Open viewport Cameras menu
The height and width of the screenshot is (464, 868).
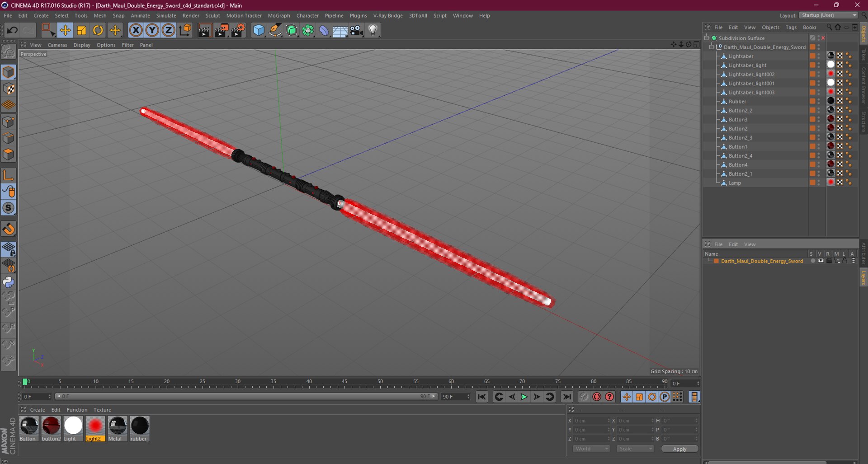click(57, 45)
